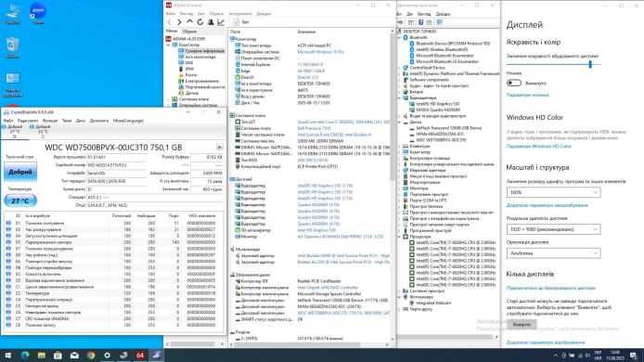Open Chrome from taskbar
The height and width of the screenshot is (362, 644).
[91, 356]
